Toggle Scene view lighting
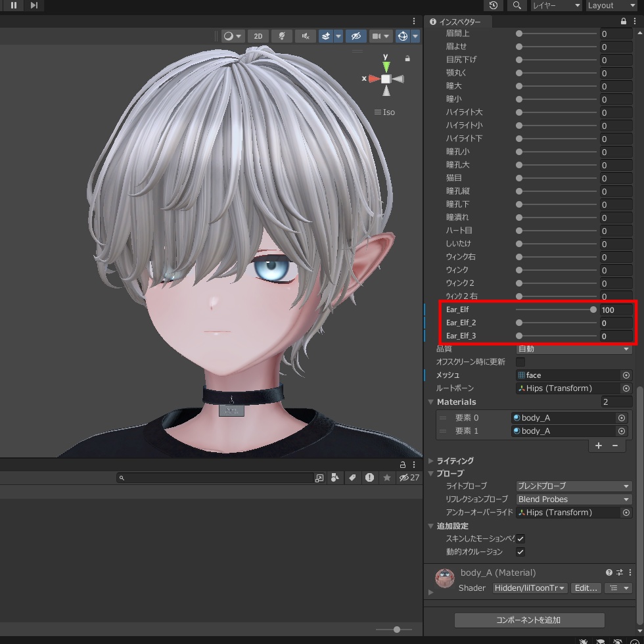The height and width of the screenshot is (644, 644). tap(281, 36)
